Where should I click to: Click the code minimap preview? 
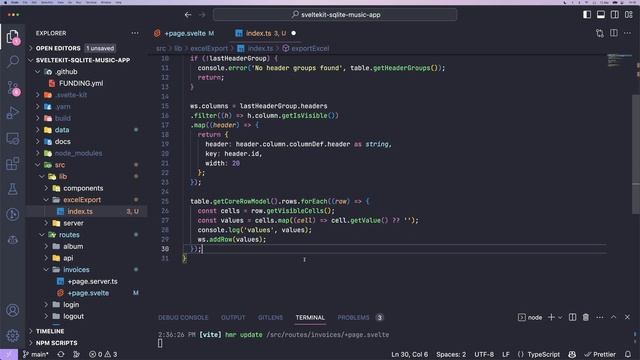[x=619, y=60]
